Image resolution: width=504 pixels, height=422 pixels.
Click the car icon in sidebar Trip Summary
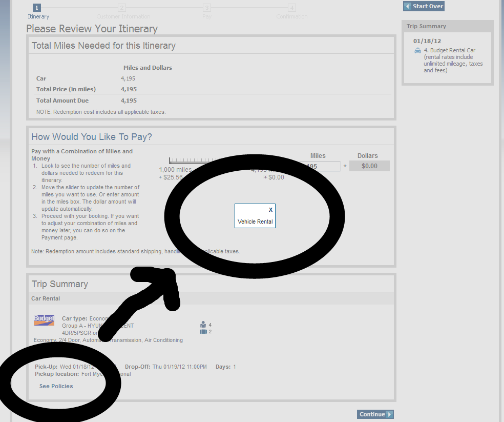[418, 51]
